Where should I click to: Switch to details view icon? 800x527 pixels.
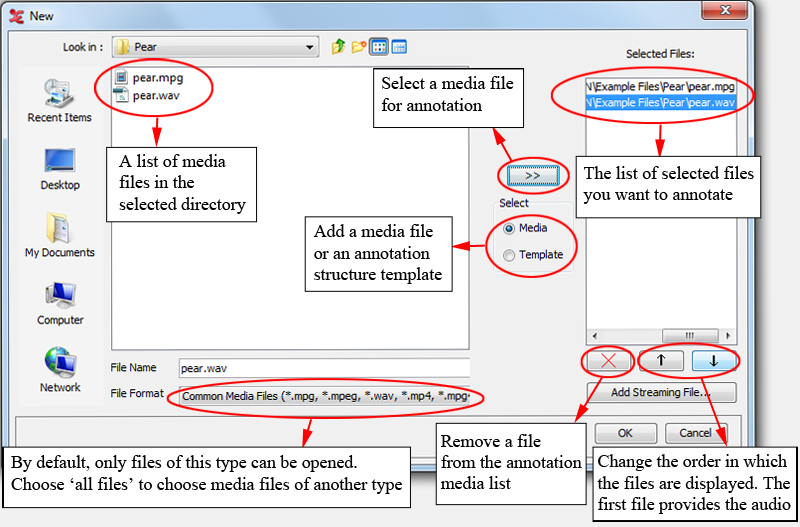pos(398,47)
